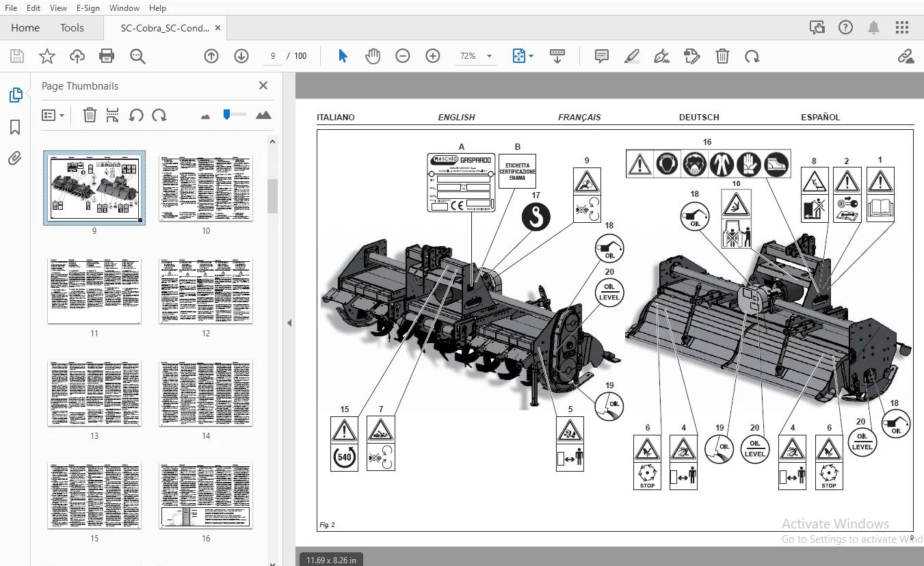924x566 pixels.
Task: Open the Bookmarks sidebar panel
Action: 15,127
